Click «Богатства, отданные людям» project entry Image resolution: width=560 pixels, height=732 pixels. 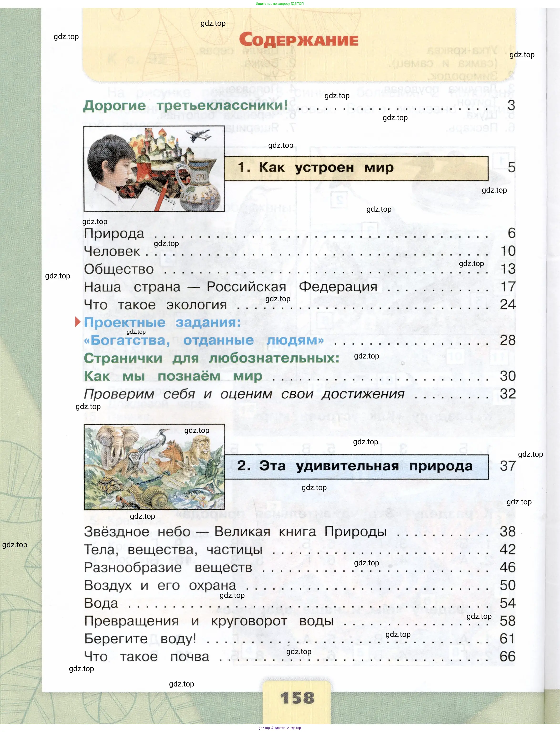pos(204,341)
